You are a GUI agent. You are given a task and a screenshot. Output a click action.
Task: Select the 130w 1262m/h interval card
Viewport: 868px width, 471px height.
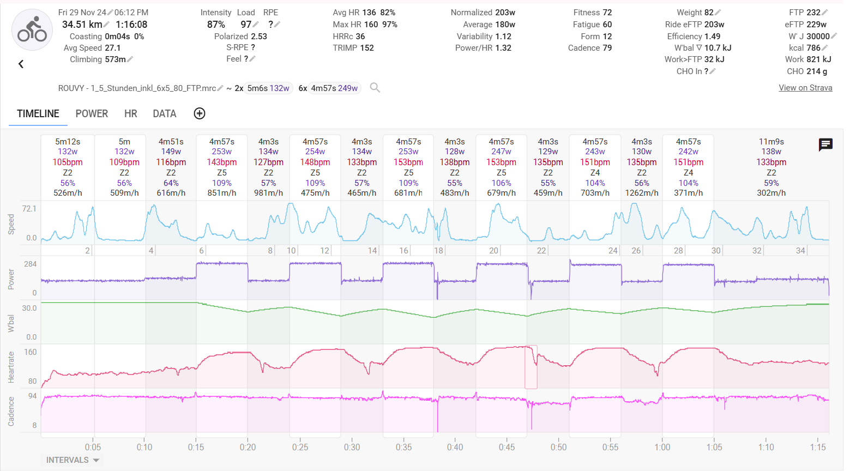[642, 167]
